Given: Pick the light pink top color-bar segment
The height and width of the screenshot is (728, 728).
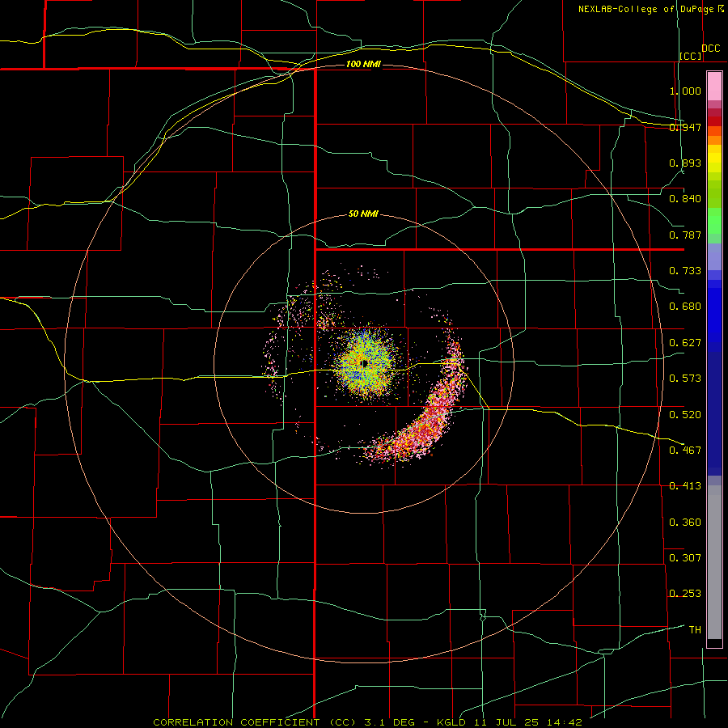Looking at the screenshot, I should click(x=714, y=87).
